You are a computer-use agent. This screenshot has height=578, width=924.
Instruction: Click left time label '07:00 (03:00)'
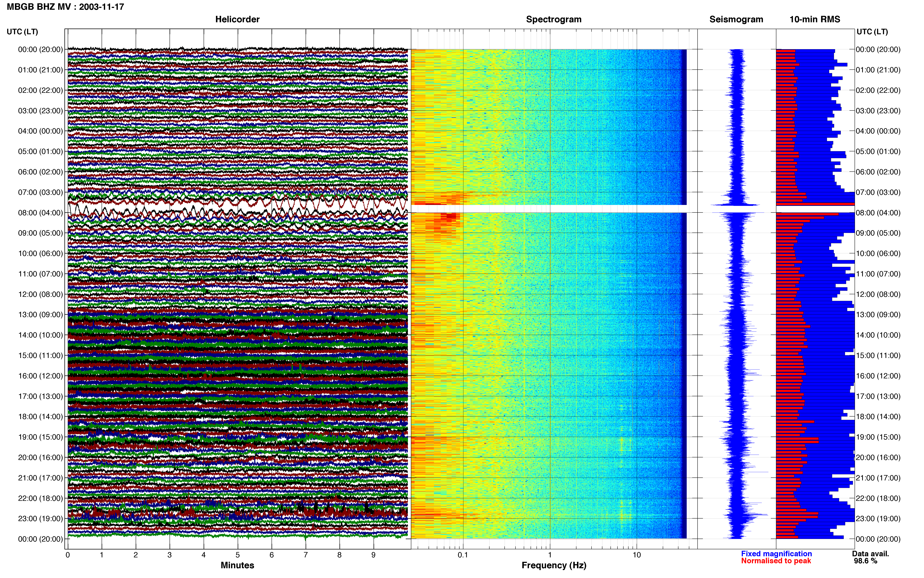pyautogui.click(x=41, y=192)
